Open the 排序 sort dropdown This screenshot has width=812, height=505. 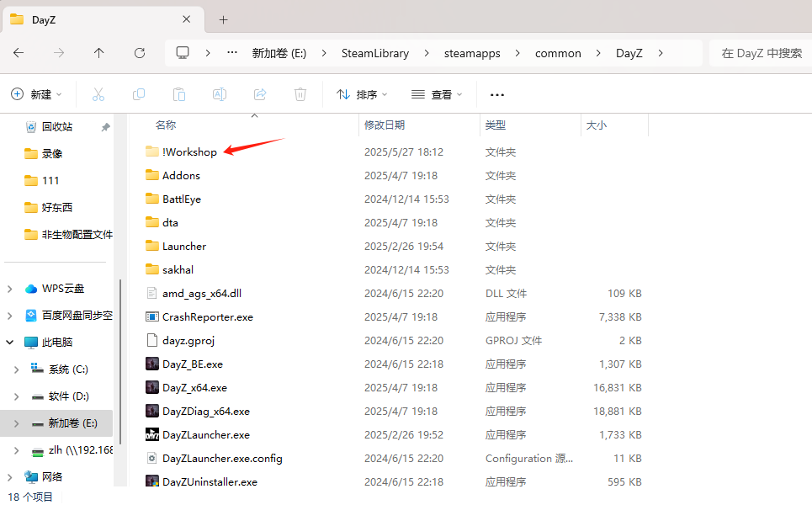tap(362, 94)
